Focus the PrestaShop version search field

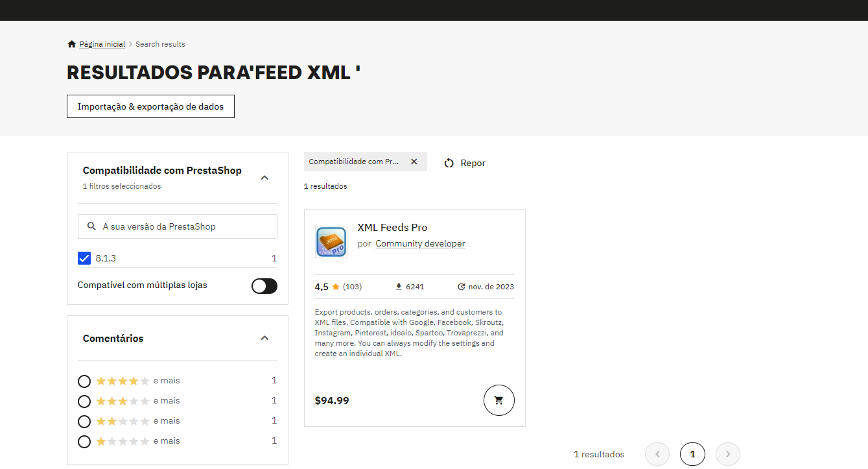pyautogui.click(x=178, y=226)
